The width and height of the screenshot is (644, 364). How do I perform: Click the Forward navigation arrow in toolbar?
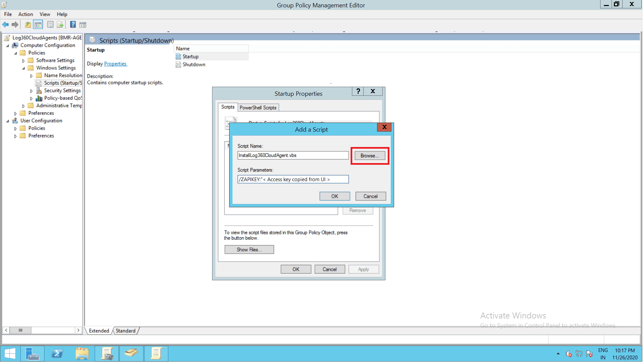click(x=15, y=24)
